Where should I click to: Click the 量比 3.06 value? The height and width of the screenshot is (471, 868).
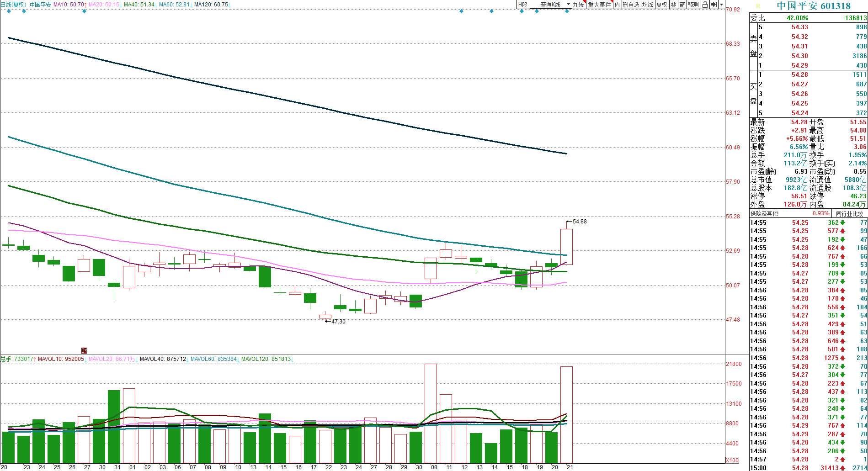860,147
